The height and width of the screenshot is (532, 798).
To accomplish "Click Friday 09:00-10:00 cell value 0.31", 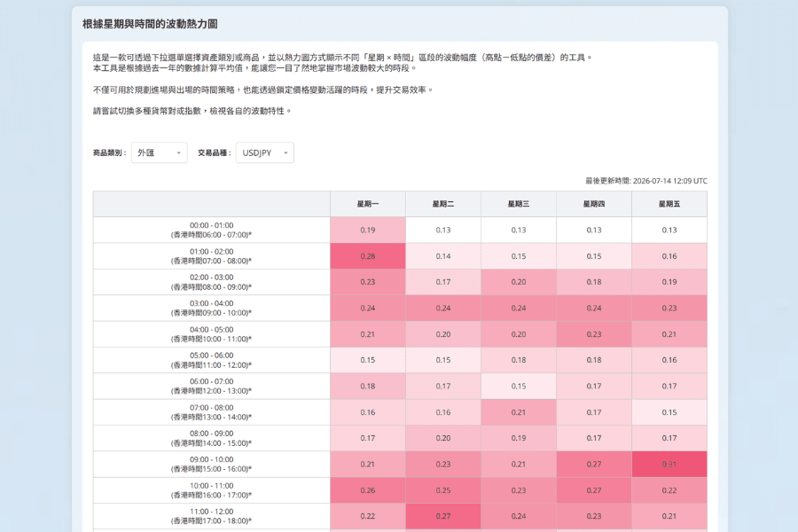I will coord(669,465).
